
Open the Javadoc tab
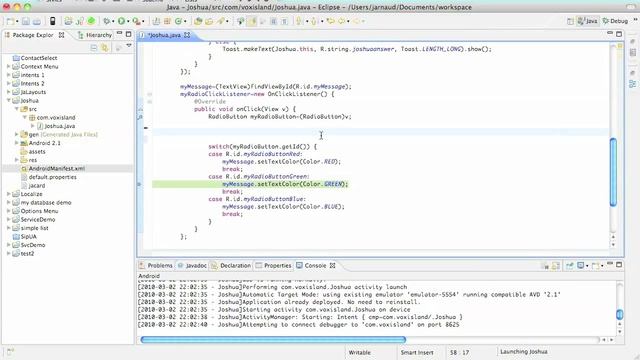pyautogui.click(x=192, y=266)
